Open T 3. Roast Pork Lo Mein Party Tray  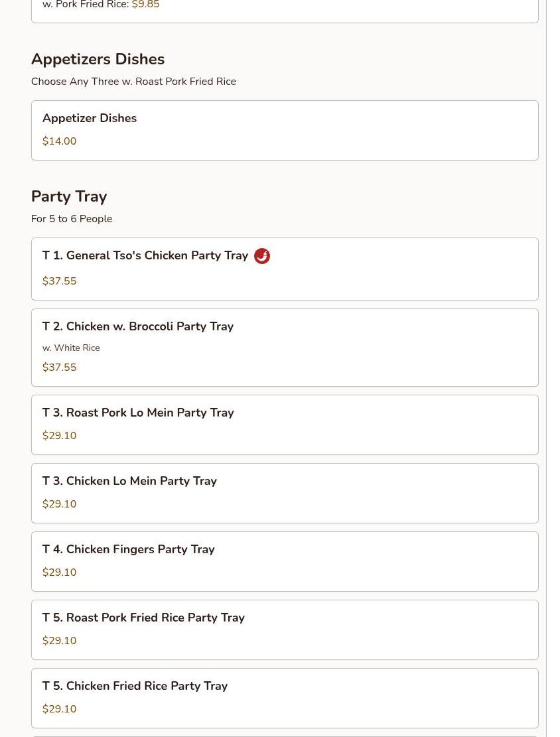tap(137, 413)
